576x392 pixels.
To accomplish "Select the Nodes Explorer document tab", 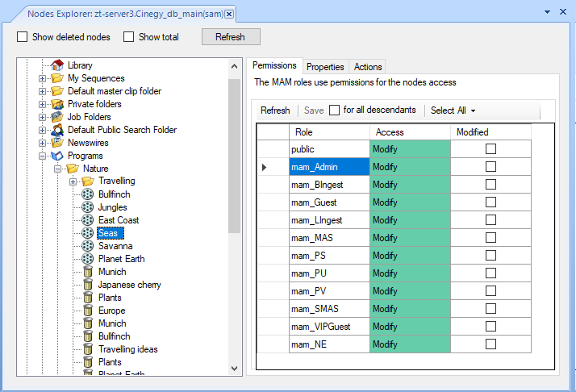I will pyautogui.click(x=125, y=14).
